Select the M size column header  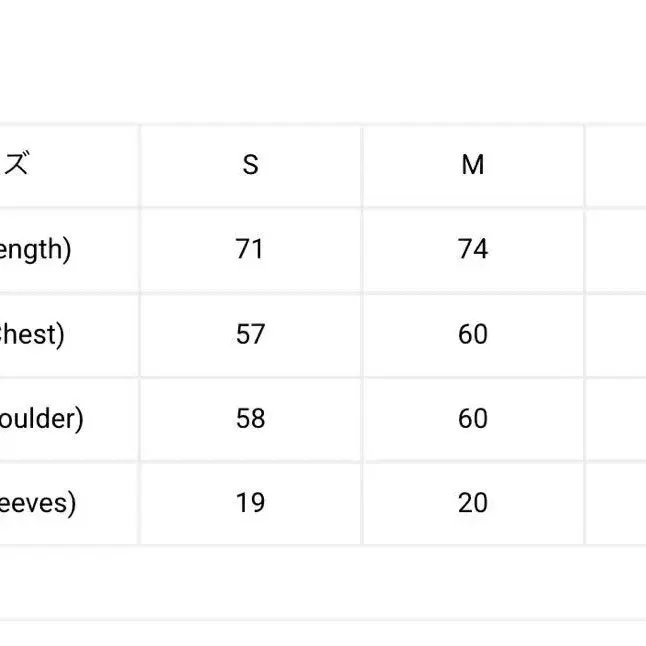point(473,165)
